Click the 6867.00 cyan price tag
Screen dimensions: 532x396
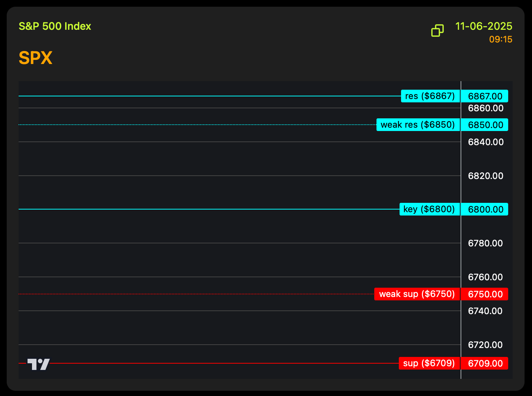coord(485,96)
